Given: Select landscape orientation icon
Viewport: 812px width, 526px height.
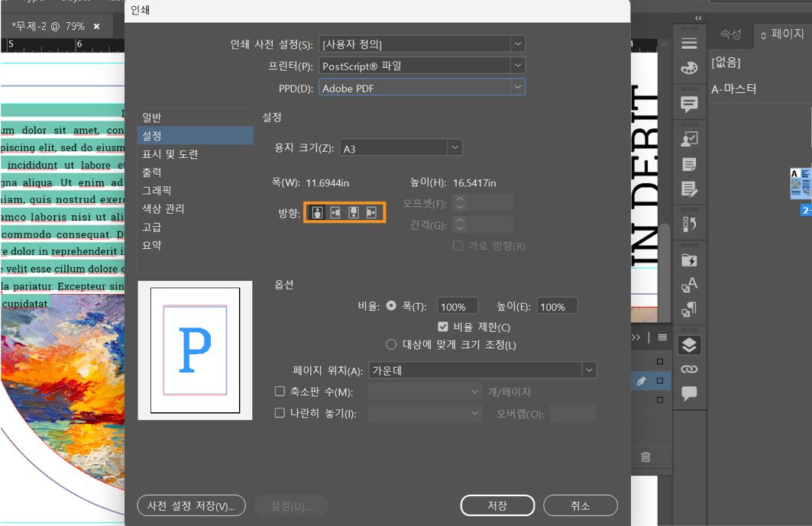Looking at the screenshot, I should click(x=335, y=212).
